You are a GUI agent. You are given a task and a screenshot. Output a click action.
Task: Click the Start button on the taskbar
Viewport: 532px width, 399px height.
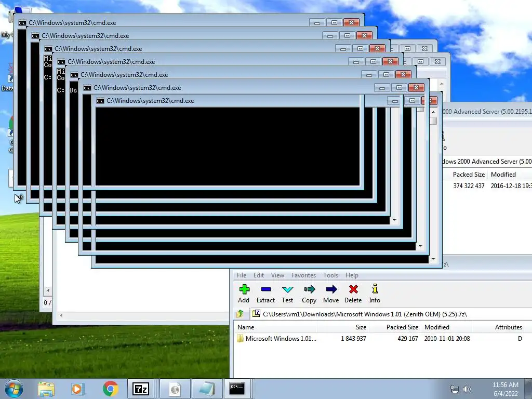[x=14, y=389]
